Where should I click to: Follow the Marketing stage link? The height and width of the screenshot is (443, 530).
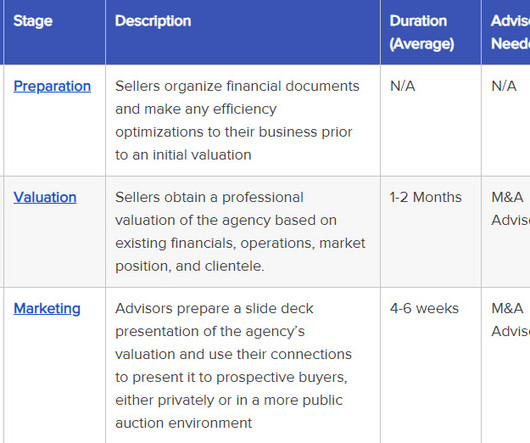click(47, 309)
